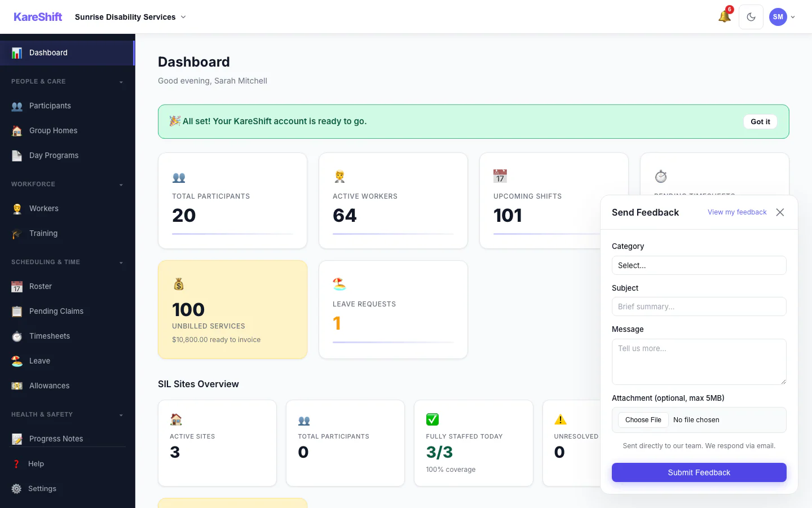Click Submit Feedback button
The height and width of the screenshot is (508, 812).
[699, 472]
